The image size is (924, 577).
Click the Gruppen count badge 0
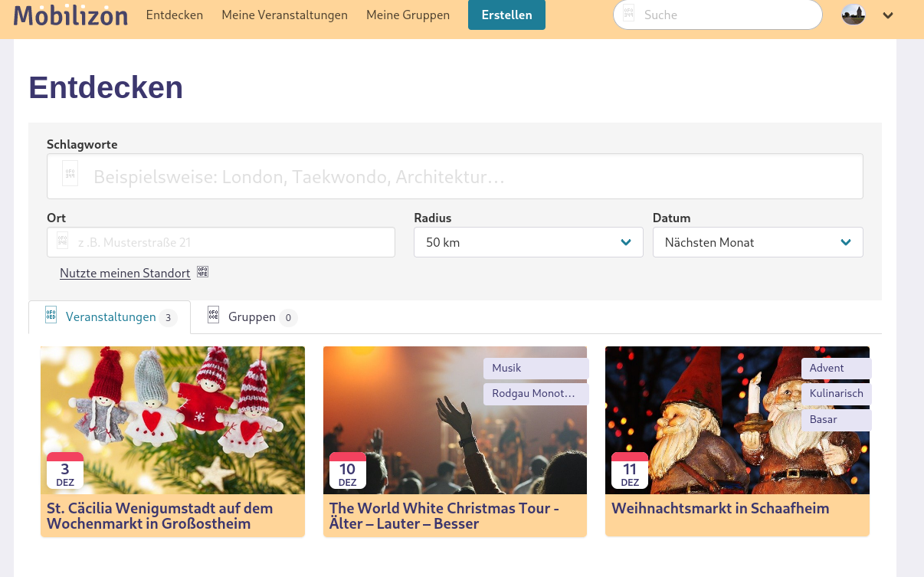288,317
